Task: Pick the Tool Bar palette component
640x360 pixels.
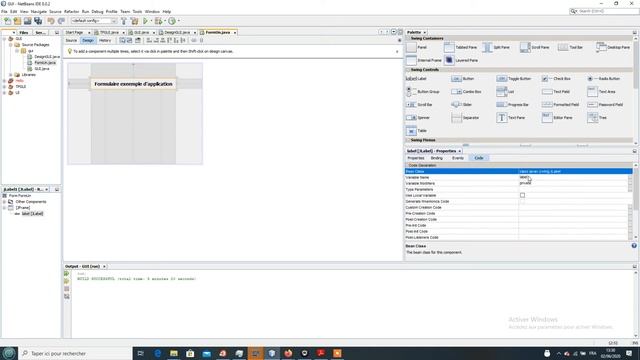Action: click(x=570, y=47)
